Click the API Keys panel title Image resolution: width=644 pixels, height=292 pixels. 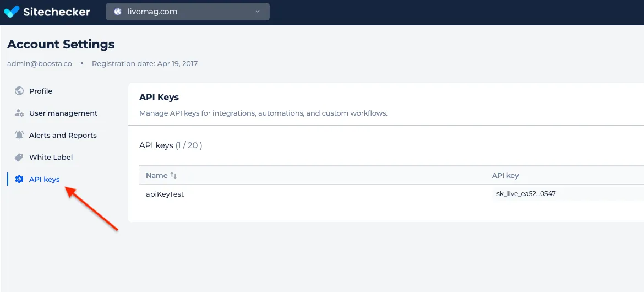(159, 98)
